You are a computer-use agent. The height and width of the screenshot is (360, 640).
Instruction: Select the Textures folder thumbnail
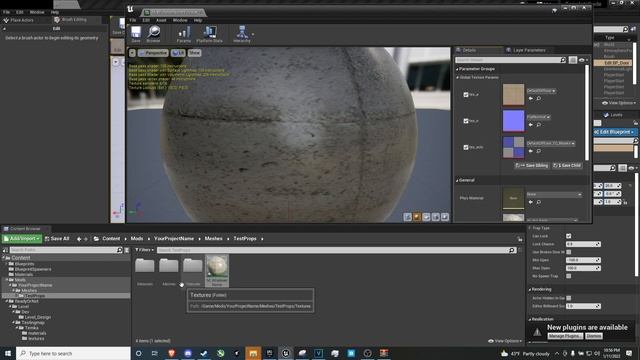193,266
